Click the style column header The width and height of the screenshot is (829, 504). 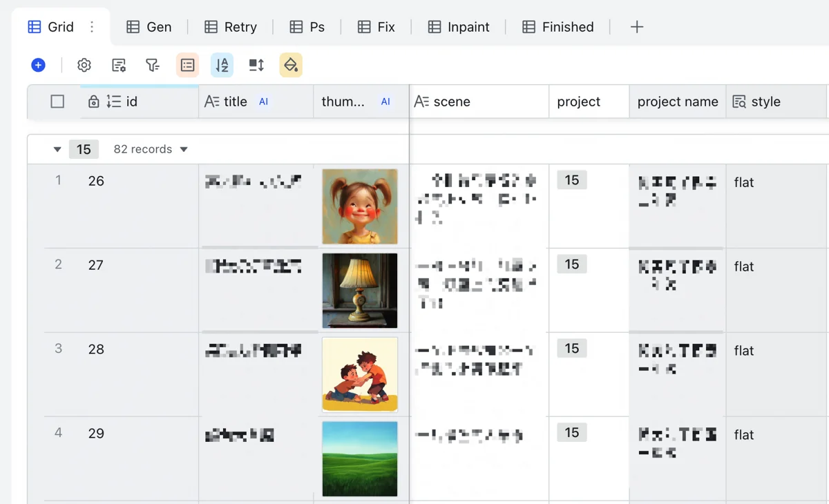coord(776,101)
